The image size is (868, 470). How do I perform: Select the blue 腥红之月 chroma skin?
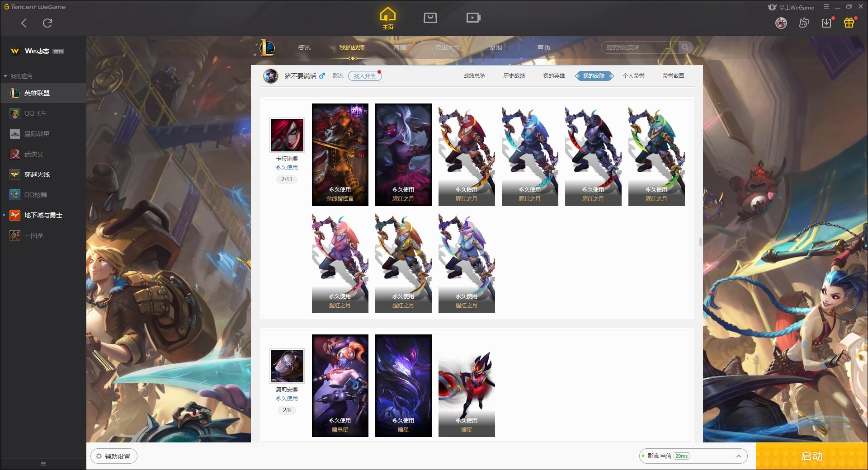pyautogui.click(x=530, y=155)
